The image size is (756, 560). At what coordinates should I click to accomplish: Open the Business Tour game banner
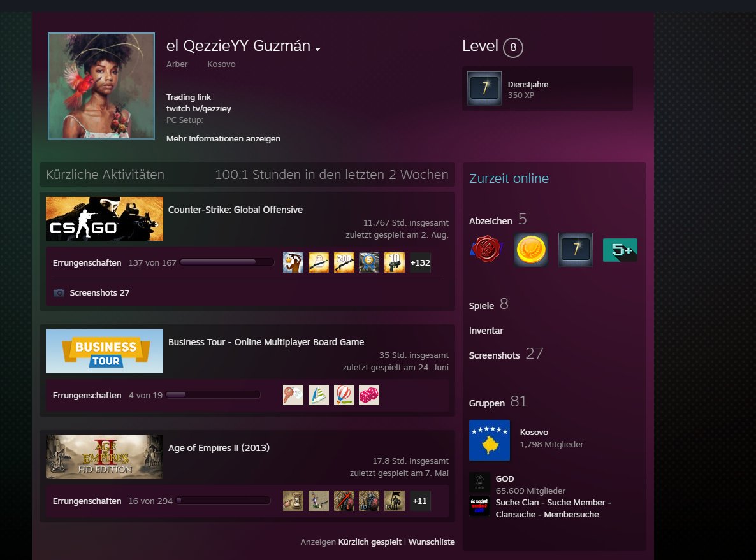[x=104, y=351]
